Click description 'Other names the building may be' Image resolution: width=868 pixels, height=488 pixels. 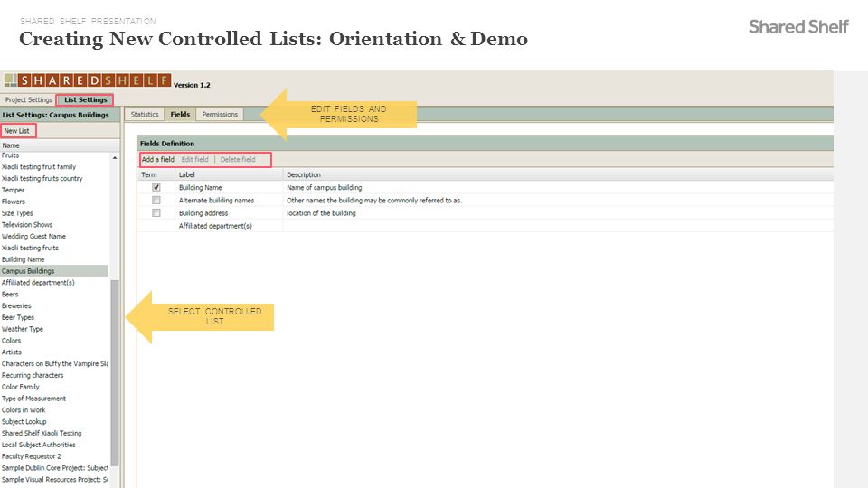[x=374, y=201]
